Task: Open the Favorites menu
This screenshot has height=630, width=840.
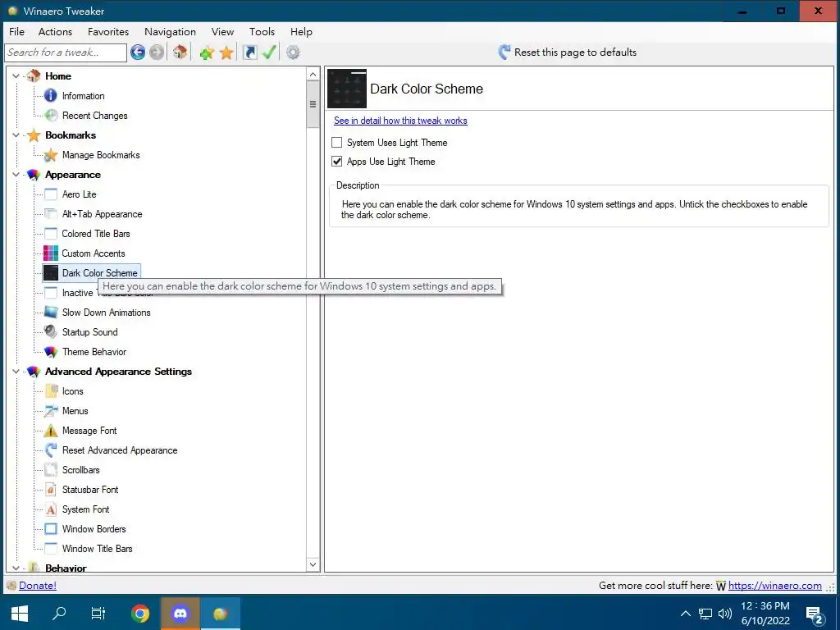Action: [108, 32]
